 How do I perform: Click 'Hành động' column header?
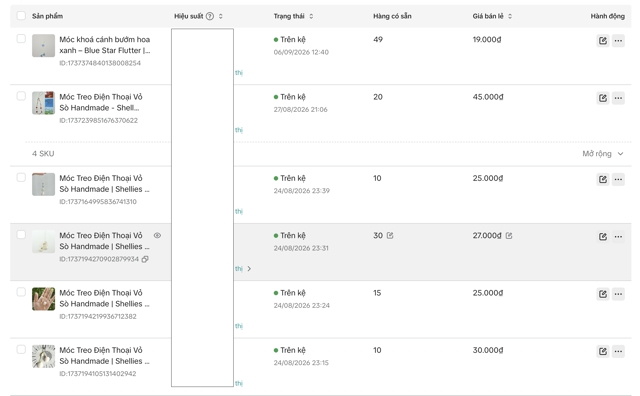pos(607,16)
